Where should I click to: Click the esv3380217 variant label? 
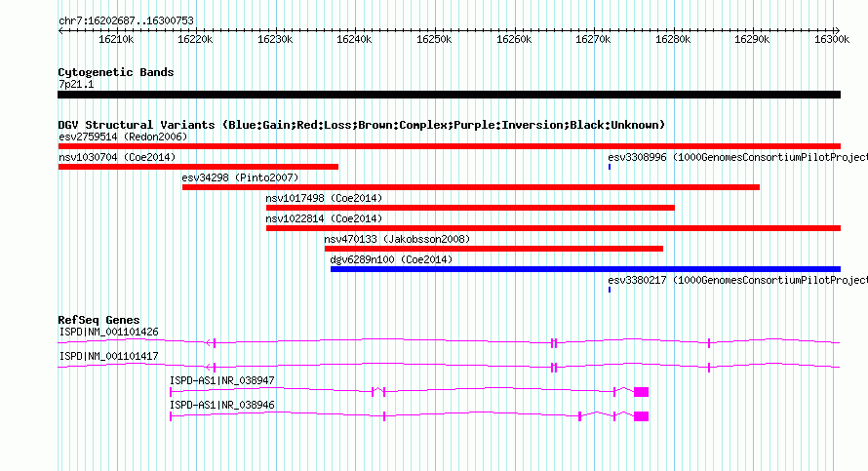click(738, 280)
